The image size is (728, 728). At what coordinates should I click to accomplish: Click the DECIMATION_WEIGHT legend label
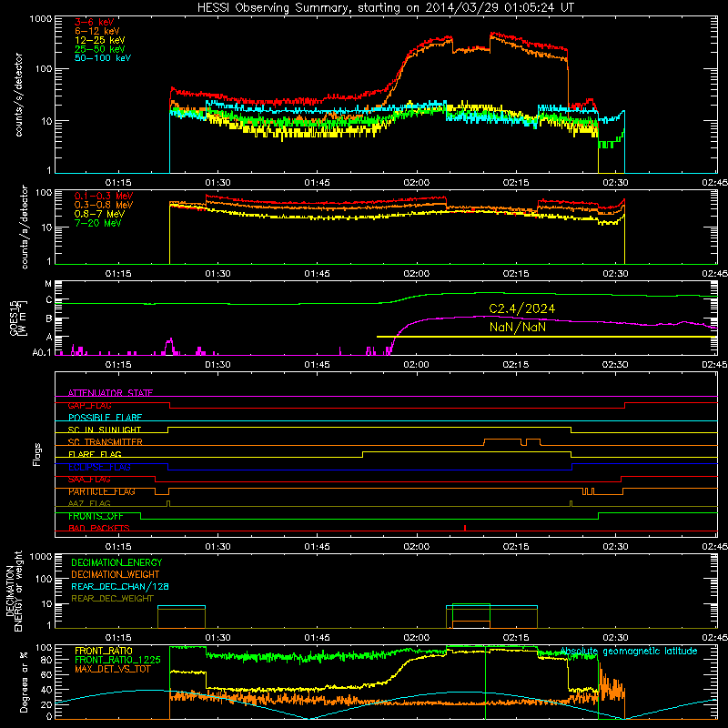(116, 574)
